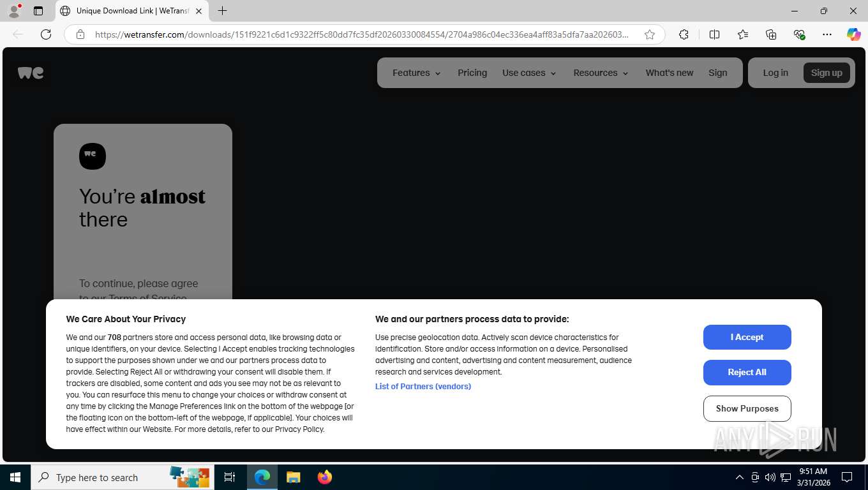Click the browser Back arrow

18,34
